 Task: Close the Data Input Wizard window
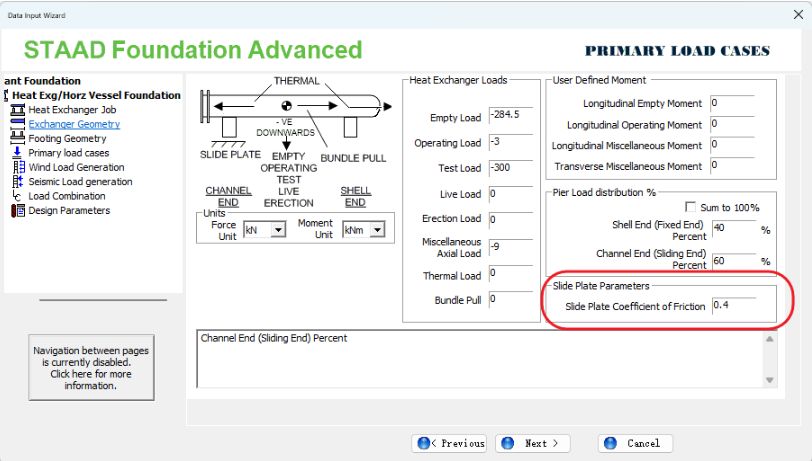click(x=799, y=15)
